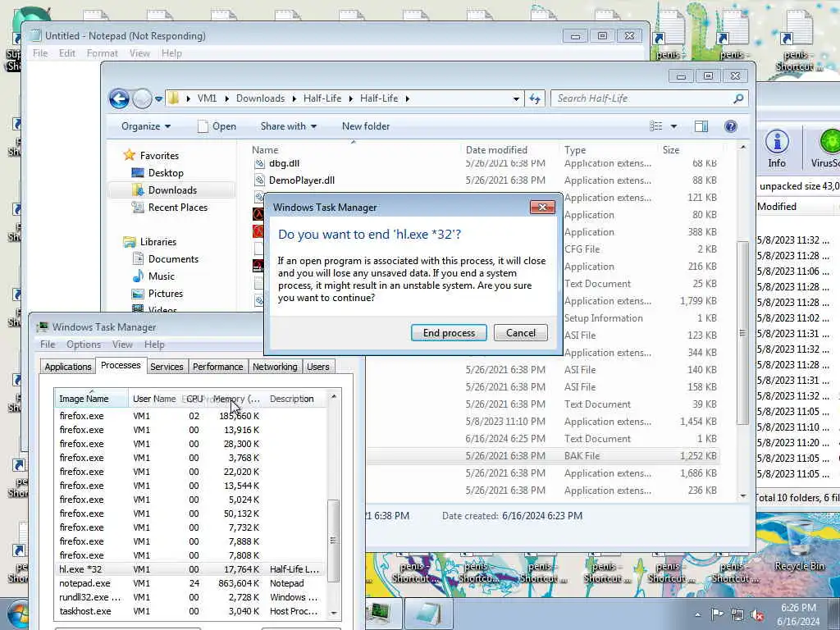Select Downloads in navigation pane
The width and height of the screenshot is (840, 630).
click(172, 190)
